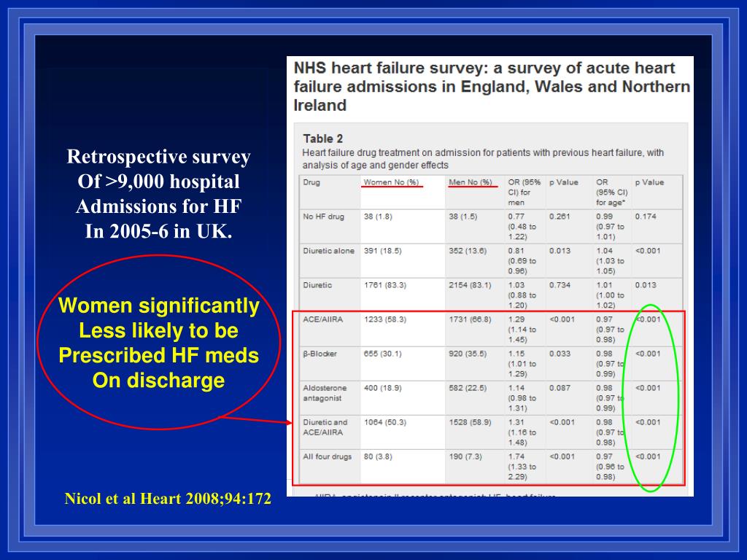Select the "Diuretic alone" row label
Viewport: 747px width, 560px height.
[329, 251]
